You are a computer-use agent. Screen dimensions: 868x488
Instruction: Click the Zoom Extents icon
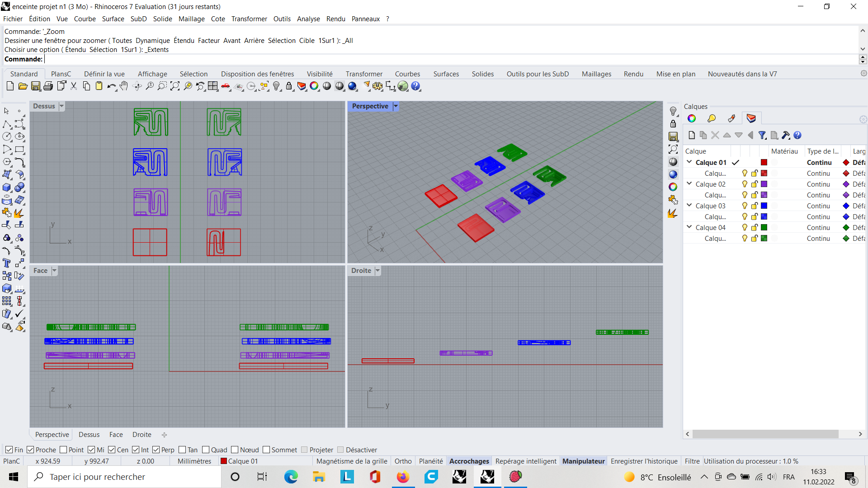pyautogui.click(x=175, y=86)
